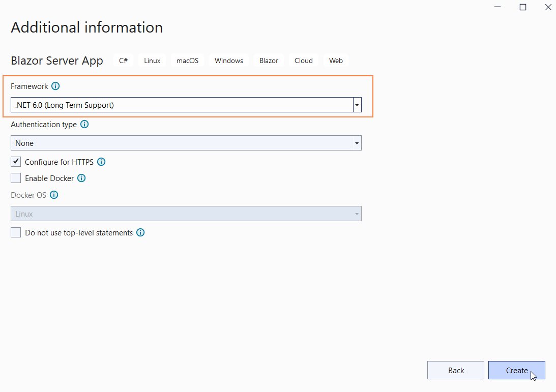Expand the Authentication type dropdown
Viewport: 556px width, 392px height.
[x=357, y=143]
